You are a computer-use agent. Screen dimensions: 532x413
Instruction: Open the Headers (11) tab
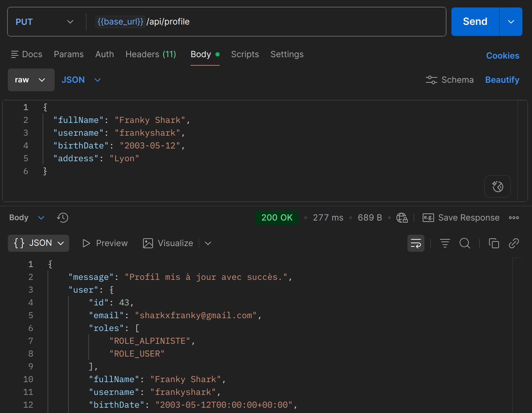click(x=151, y=54)
